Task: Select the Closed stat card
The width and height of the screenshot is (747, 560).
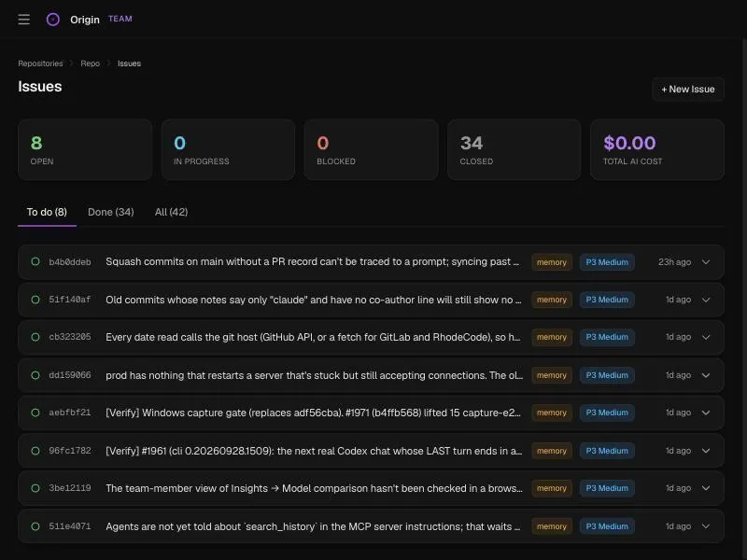Action: [x=514, y=149]
